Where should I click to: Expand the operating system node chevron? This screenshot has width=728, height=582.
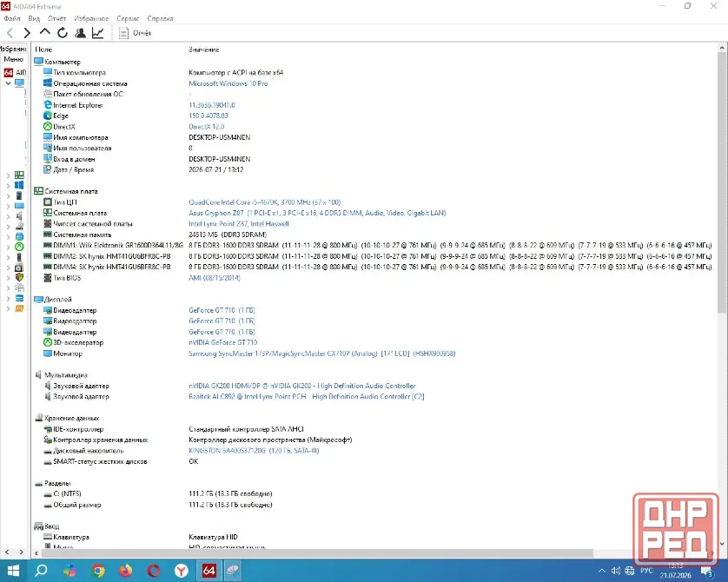pos(8,186)
